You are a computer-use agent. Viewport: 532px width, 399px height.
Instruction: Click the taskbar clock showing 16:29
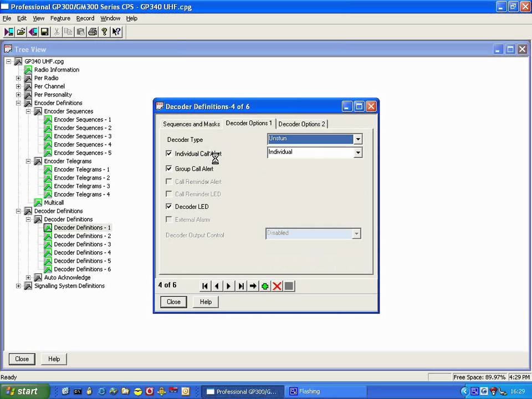(x=518, y=391)
